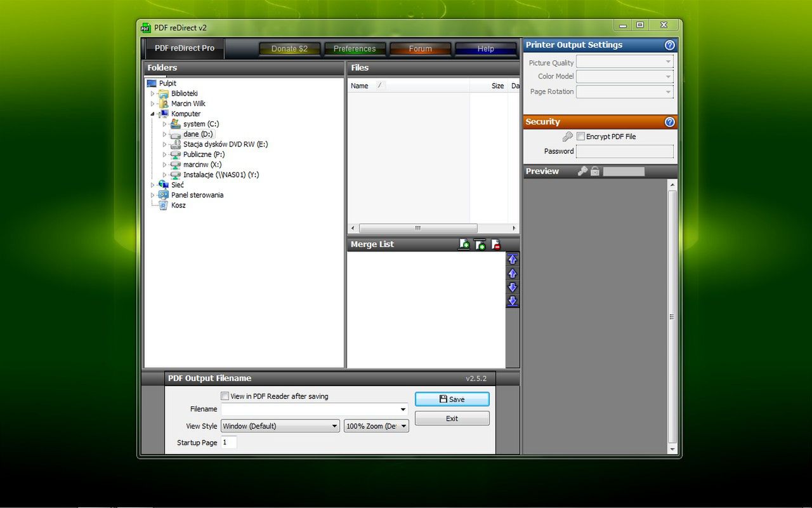This screenshot has width=812, height=508.
Task: Click the Preview scrollbar down arrow
Action: point(672,449)
